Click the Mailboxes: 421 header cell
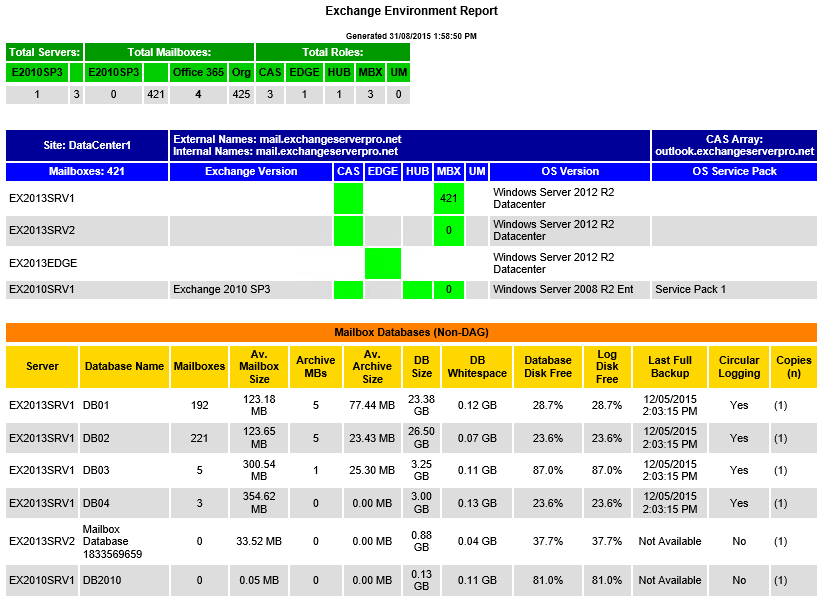Viewport: 824px width, 602px height. pyautogui.click(x=87, y=171)
